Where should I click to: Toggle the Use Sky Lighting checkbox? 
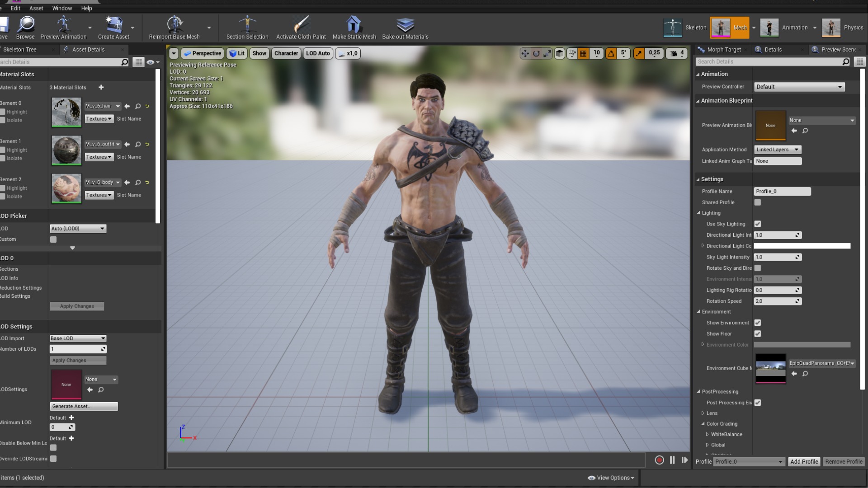[x=758, y=224]
